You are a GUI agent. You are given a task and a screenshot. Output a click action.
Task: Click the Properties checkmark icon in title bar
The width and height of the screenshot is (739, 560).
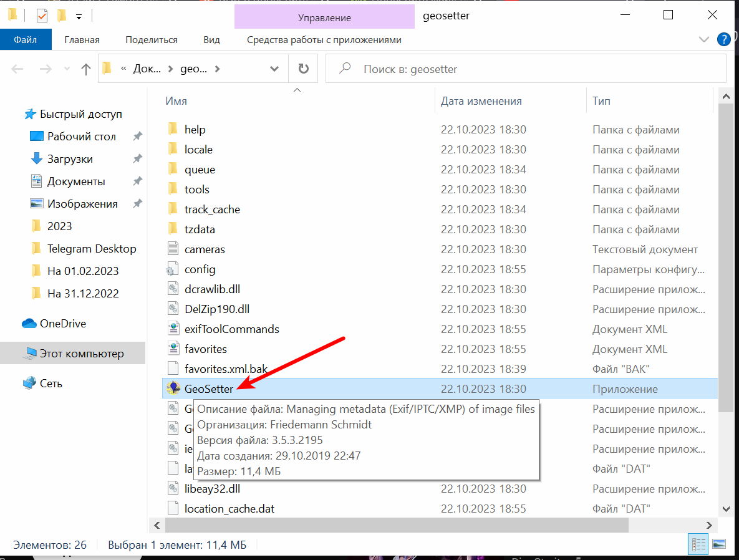coord(42,16)
